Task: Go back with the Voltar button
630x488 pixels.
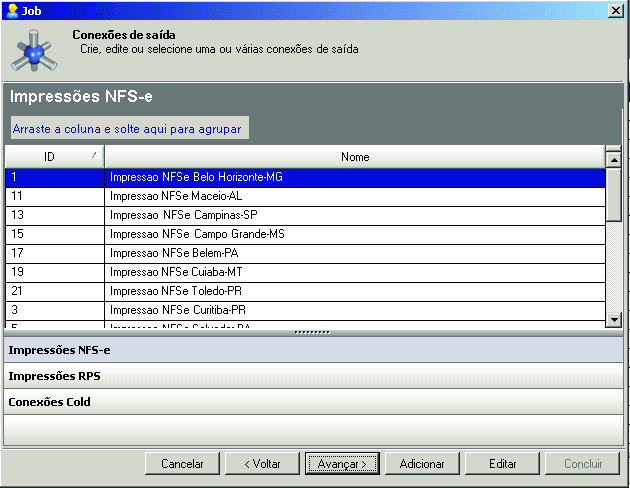Action: click(x=261, y=464)
